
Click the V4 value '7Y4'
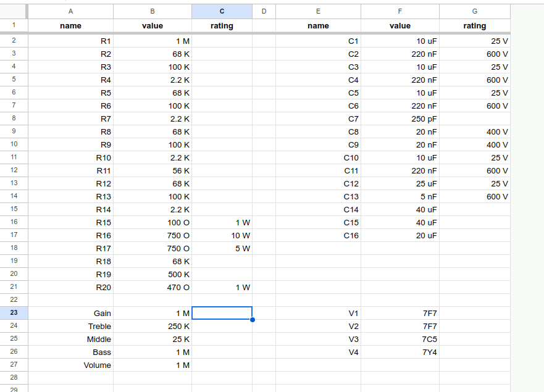(400, 352)
